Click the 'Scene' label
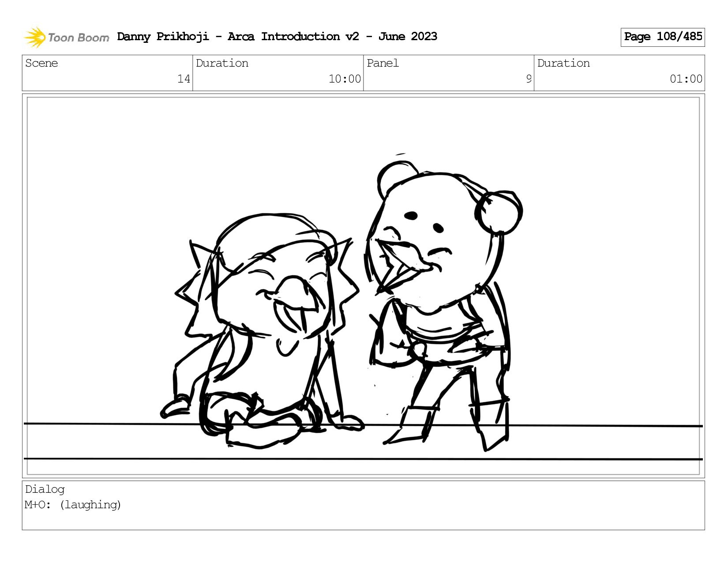Viewport: 728px width, 563px height. [x=41, y=63]
